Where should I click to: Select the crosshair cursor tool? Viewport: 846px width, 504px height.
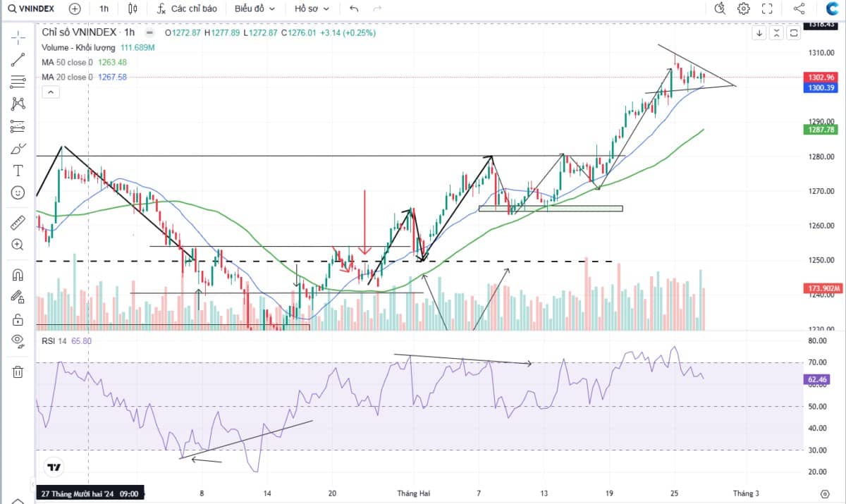tap(18, 37)
